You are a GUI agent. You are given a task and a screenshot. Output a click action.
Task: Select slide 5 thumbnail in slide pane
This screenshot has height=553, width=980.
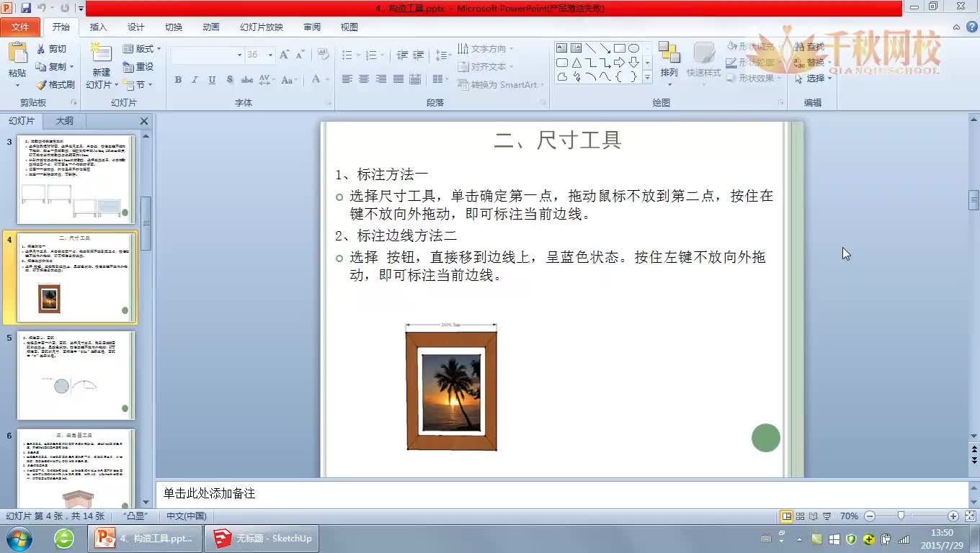click(75, 374)
